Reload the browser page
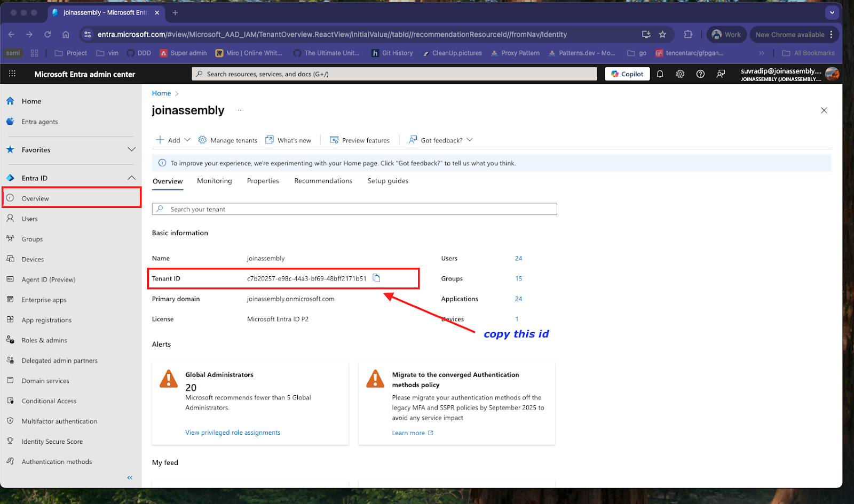Screen dimensions: 854x504 (x=48, y=35)
